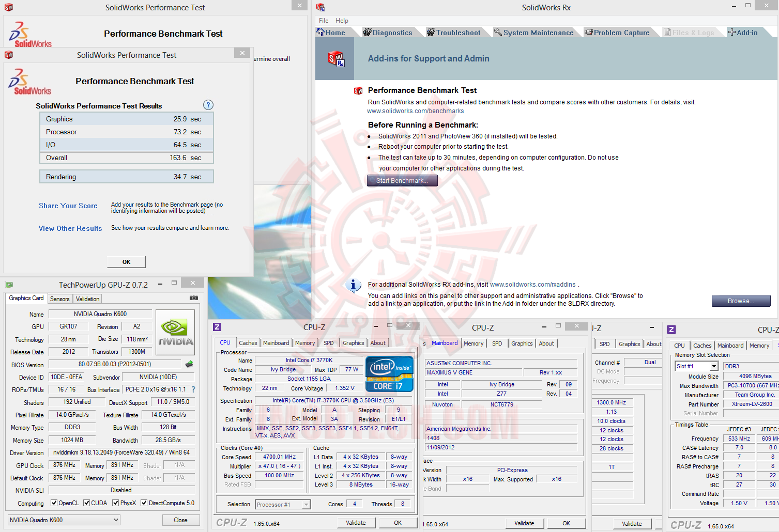Click the blue help question mark icon in Performance Test Results

[208, 105]
